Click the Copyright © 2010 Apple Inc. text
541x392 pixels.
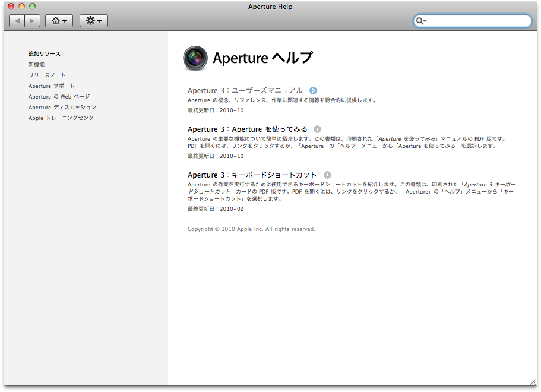tap(252, 229)
